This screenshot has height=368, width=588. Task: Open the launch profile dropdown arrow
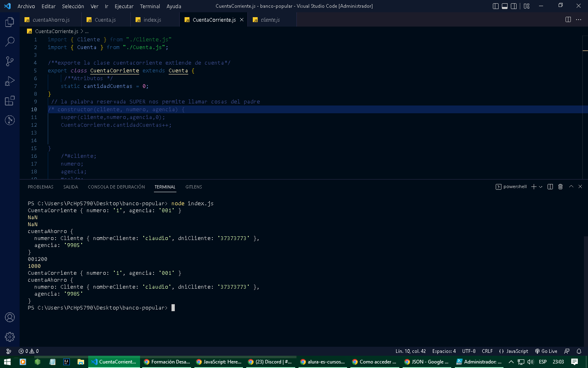541,187
